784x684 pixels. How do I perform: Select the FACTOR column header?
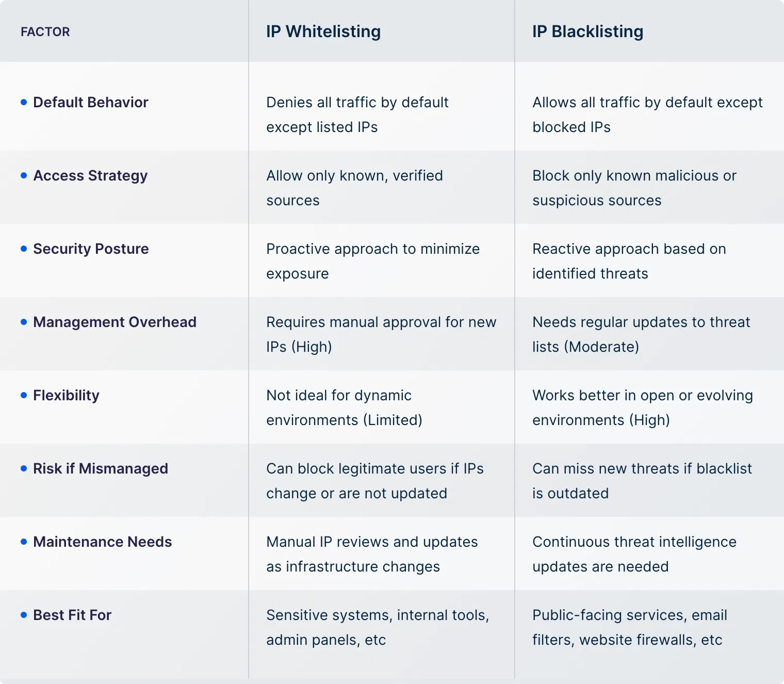(x=45, y=31)
